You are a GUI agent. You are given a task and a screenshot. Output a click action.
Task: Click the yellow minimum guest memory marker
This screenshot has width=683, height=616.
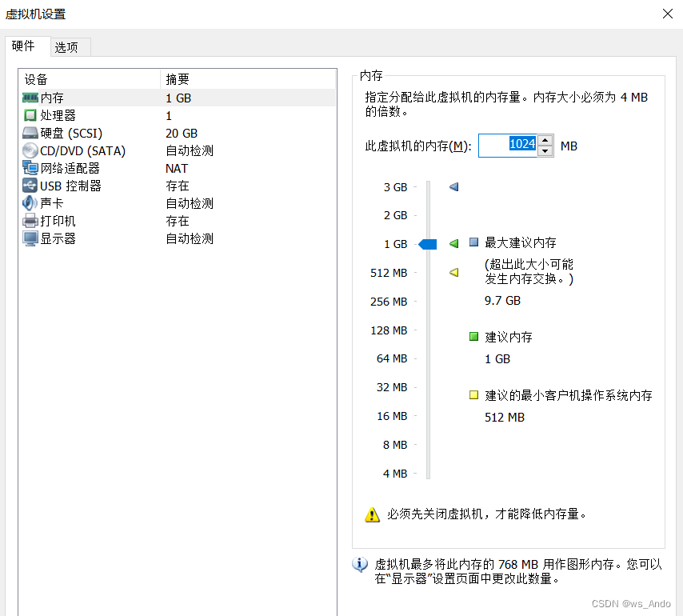(x=454, y=272)
